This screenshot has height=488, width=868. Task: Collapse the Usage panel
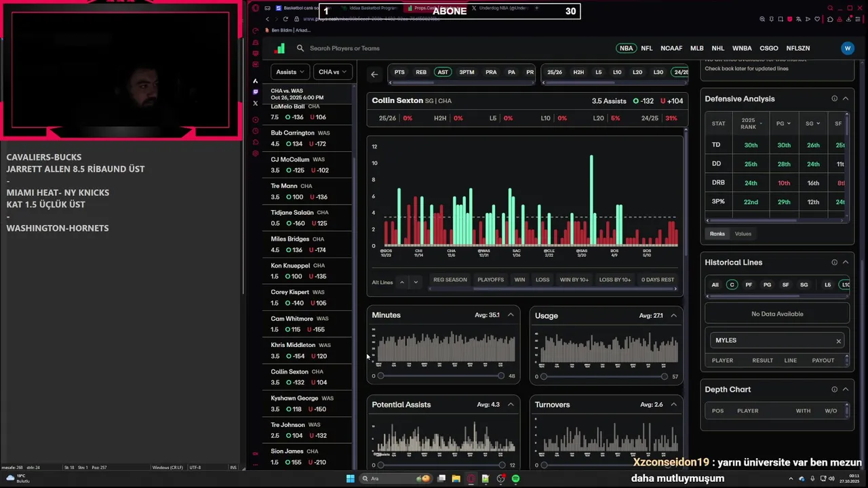point(673,315)
